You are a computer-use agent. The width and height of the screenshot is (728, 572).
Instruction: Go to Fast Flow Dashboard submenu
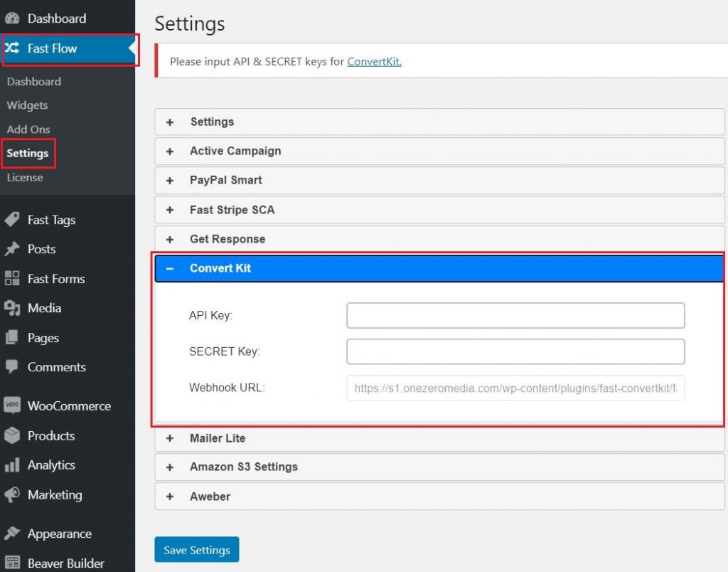tap(34, 81)
